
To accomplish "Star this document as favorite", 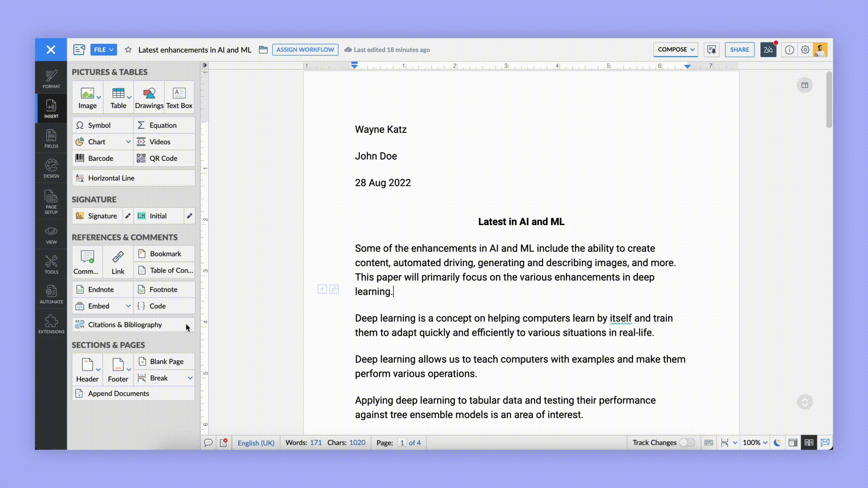I will pyautogui.click(x=128, y=50).
